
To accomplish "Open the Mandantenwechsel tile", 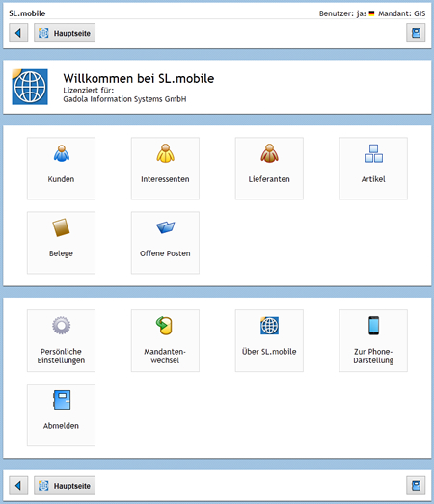I will coord(165,341).
